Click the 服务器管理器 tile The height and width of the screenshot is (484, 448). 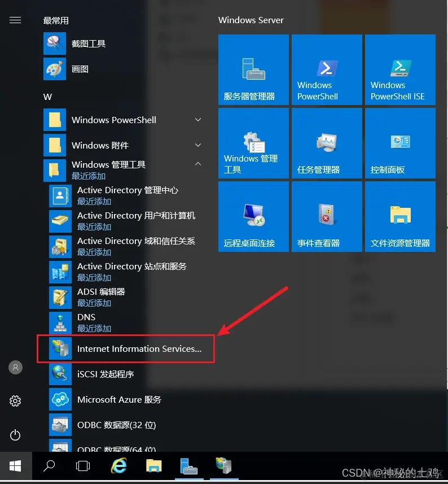pos(253,70)
